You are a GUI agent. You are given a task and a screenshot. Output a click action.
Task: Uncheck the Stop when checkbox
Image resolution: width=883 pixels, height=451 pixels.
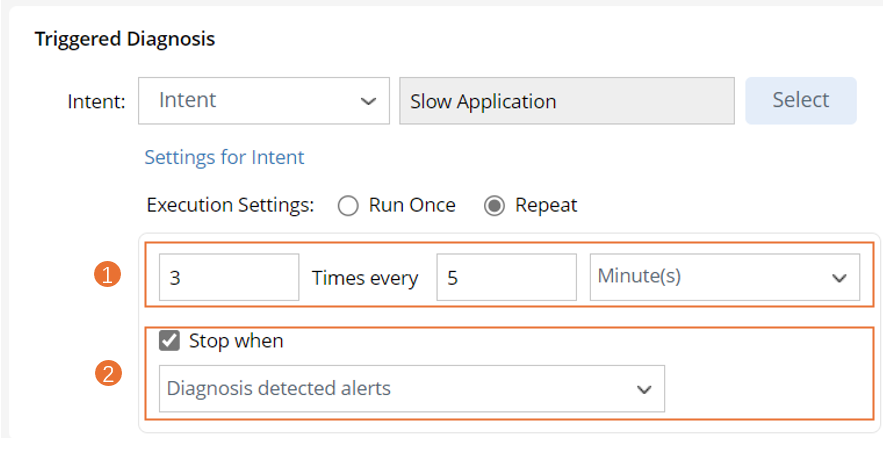click(170, 341)
